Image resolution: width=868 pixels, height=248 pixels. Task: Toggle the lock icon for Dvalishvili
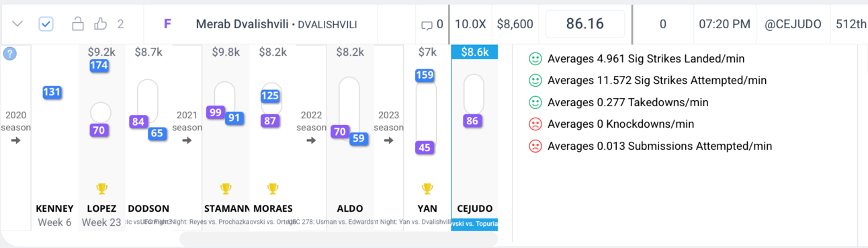[78, 24]
